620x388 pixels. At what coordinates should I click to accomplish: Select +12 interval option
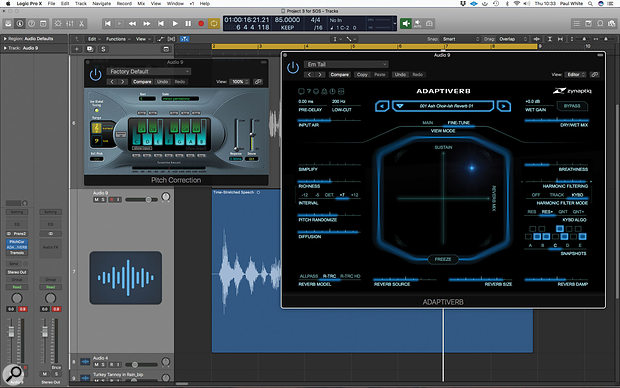tap(354, 195)
